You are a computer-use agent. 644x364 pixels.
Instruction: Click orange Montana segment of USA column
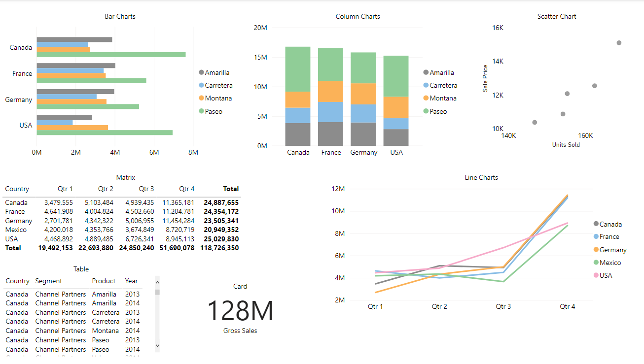click(x=396, y=107)
